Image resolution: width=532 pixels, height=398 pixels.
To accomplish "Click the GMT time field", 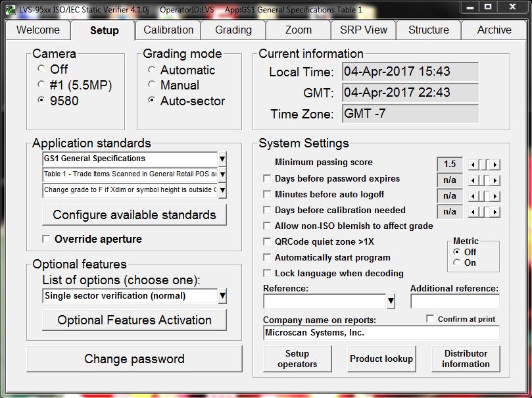I will pyautogui.click(x=410, y=92).
